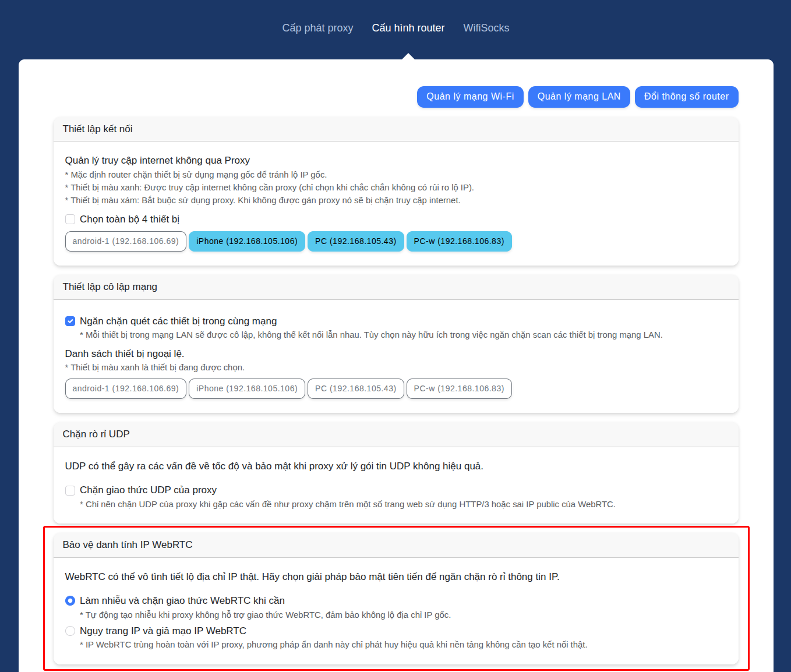Click the Bảo vệ danh tính IP WebRTC header
791x672 pixels.
coord(128,545)
